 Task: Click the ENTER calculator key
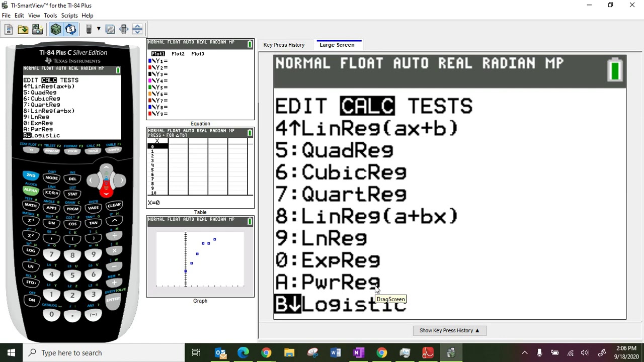click(114, 300)
